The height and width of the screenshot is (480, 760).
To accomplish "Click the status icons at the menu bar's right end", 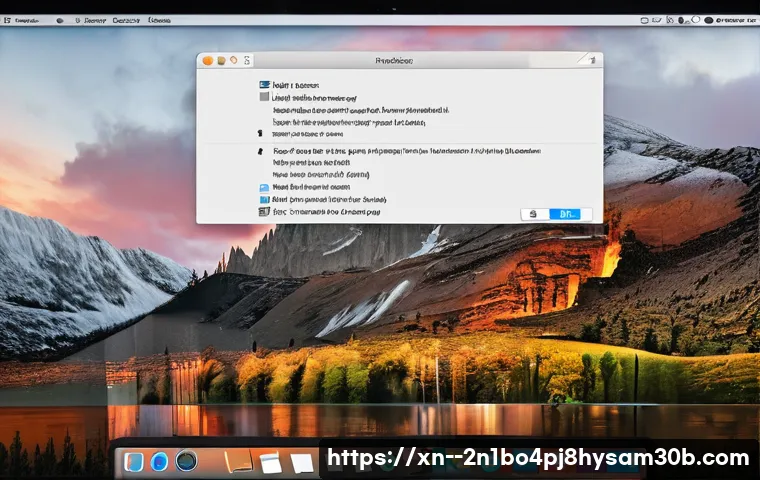I will click(725, 19).
